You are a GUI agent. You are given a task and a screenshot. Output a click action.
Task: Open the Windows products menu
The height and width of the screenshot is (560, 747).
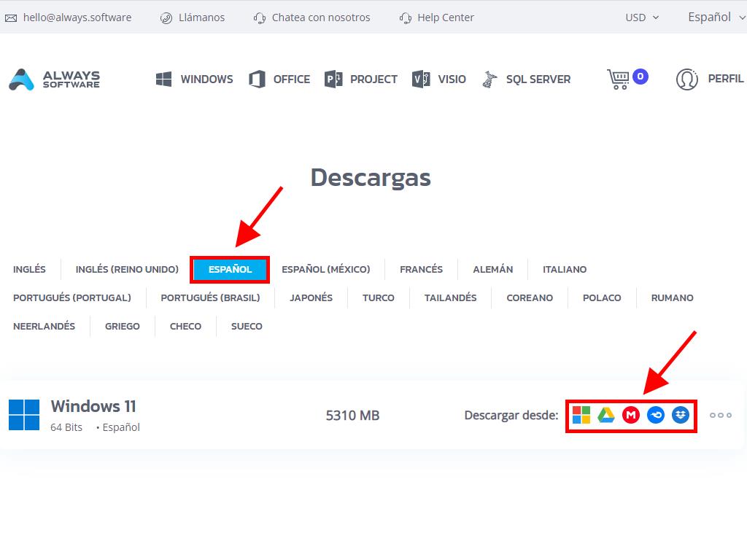195,79
